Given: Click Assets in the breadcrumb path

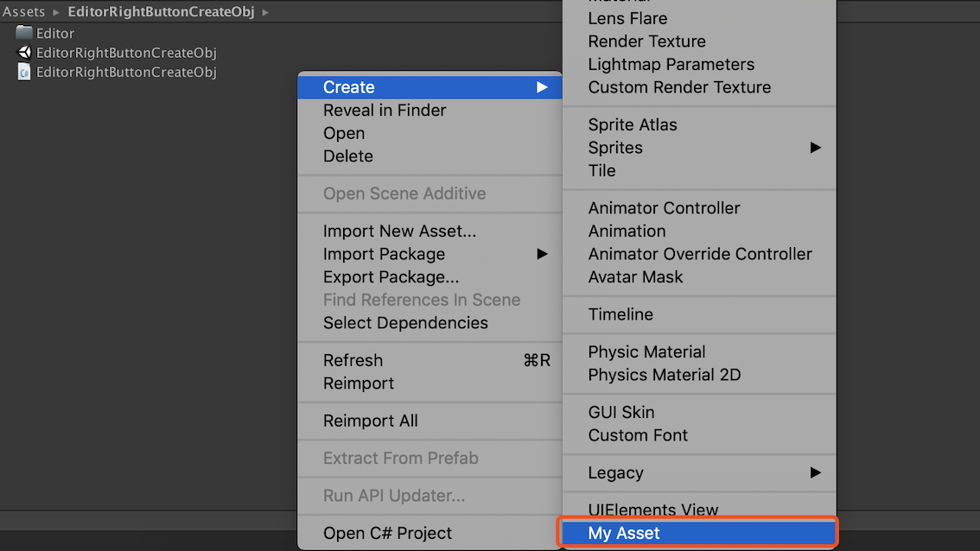Looking at the screenshot, I should (x=23, y=12).
